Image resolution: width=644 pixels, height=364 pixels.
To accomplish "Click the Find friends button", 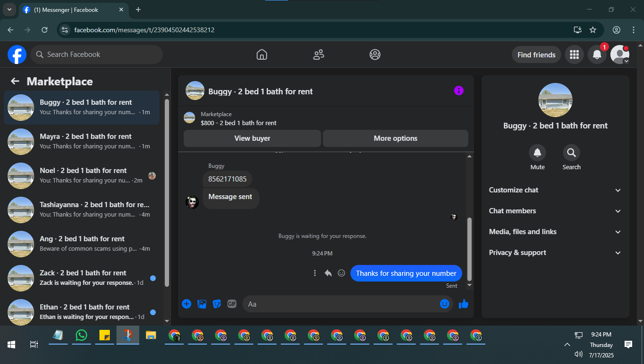I will pos(537,55).
